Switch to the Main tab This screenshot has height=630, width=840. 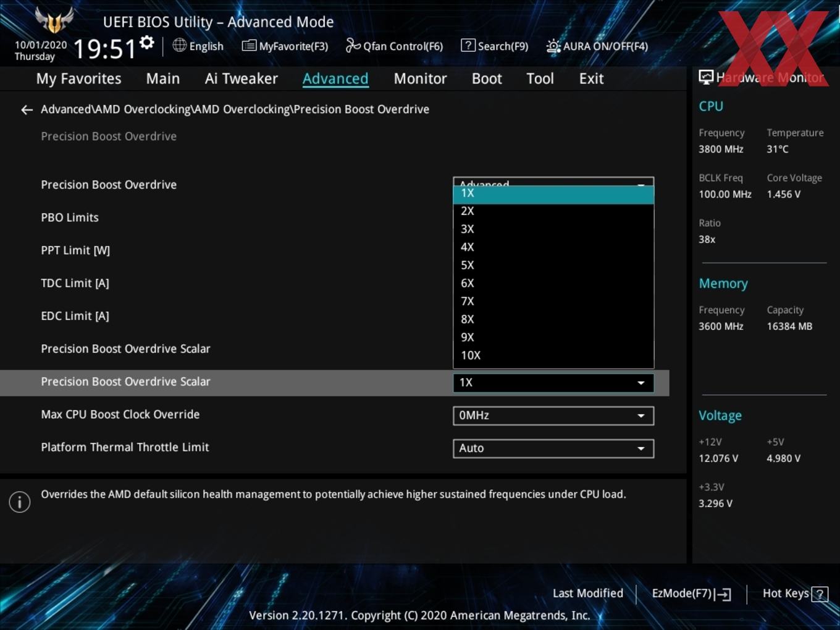click(163, 78)
